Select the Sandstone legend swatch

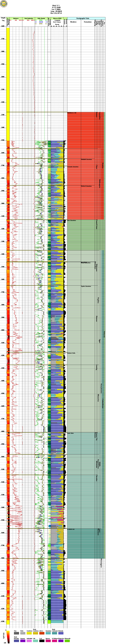29,633
